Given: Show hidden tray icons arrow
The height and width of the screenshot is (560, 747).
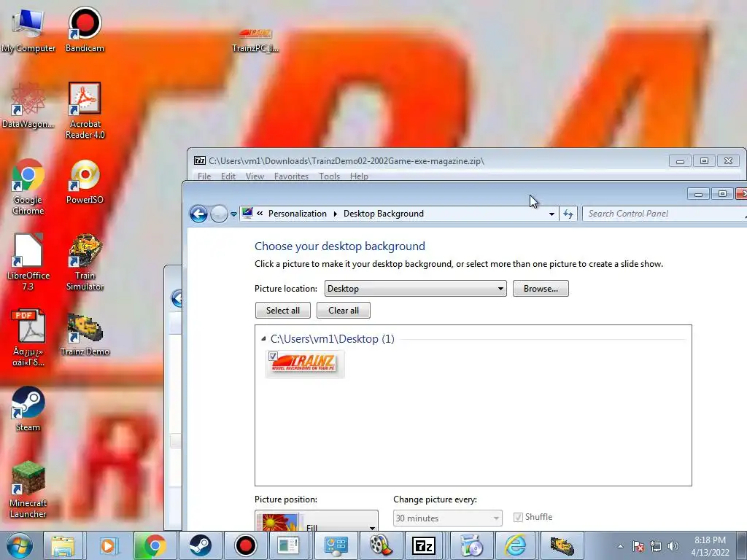Looking at the screenshot, I should pos(620,546).
